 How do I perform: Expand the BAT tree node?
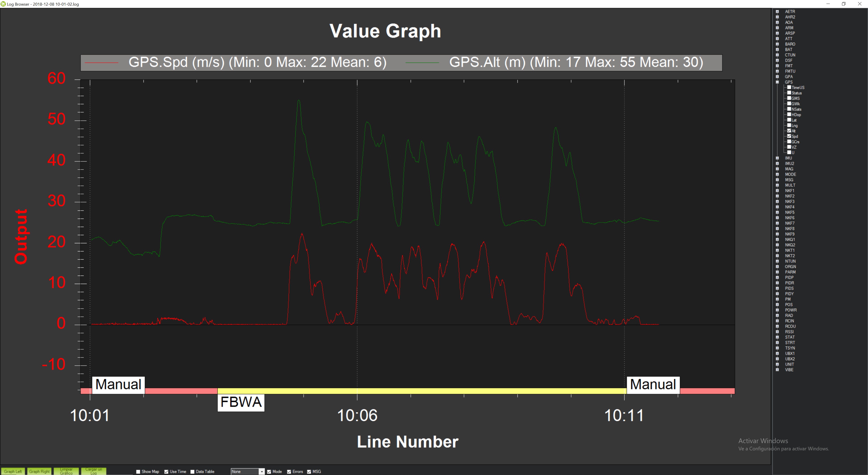point(777,49)
